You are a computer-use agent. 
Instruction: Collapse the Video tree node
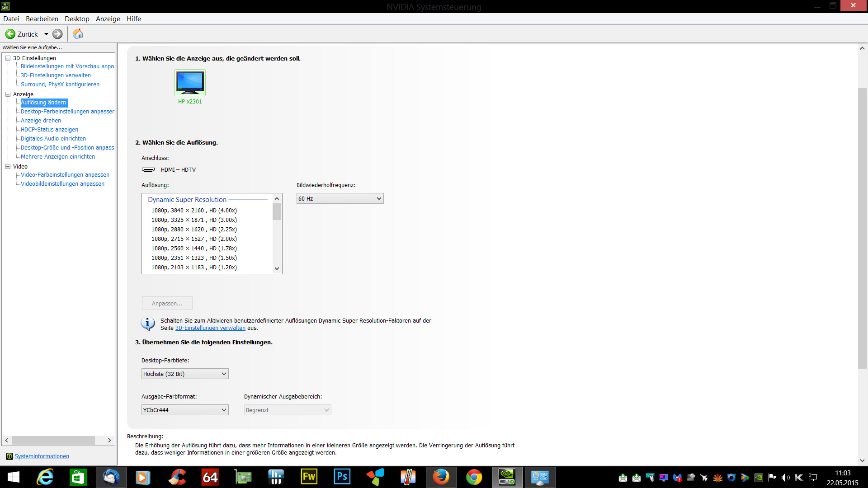pos(8,166)
